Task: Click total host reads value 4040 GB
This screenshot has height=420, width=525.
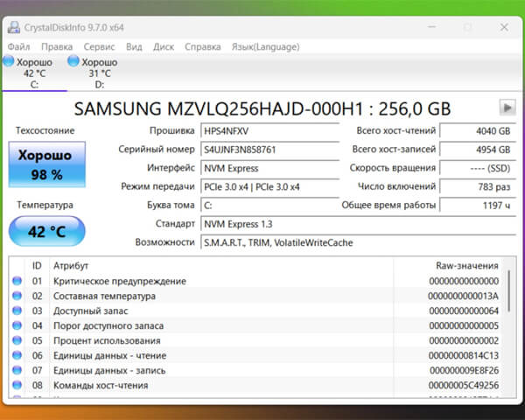Action: click(478, 130)
